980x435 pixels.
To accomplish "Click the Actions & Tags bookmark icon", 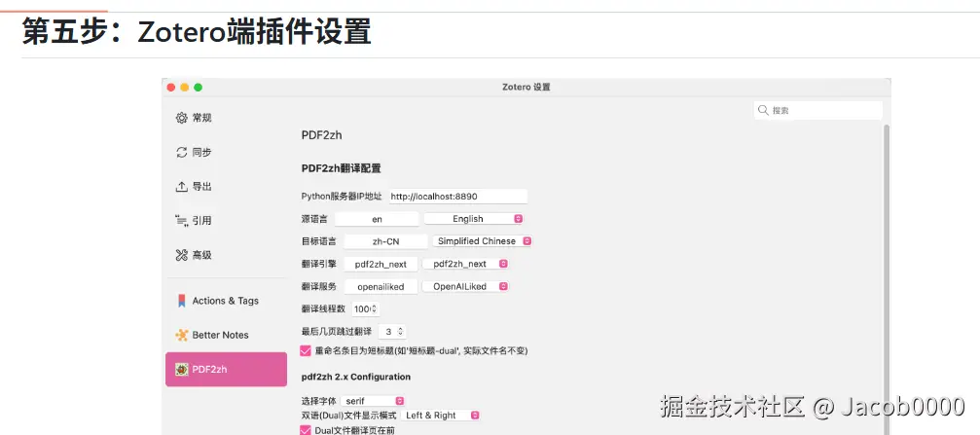I will [181, 301].
